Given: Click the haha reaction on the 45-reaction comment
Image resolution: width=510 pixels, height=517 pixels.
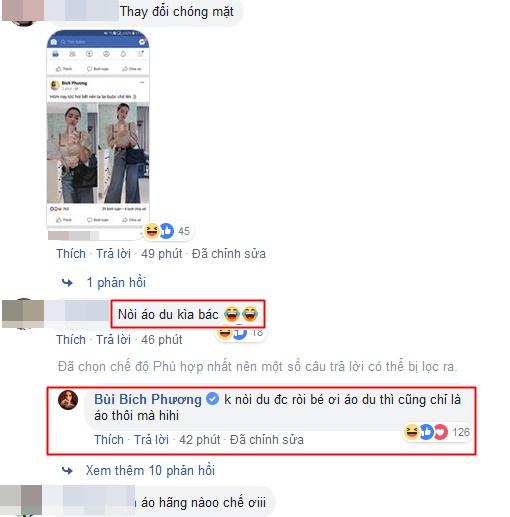Looking at the screenshot, I should click(x=152, y=231).
